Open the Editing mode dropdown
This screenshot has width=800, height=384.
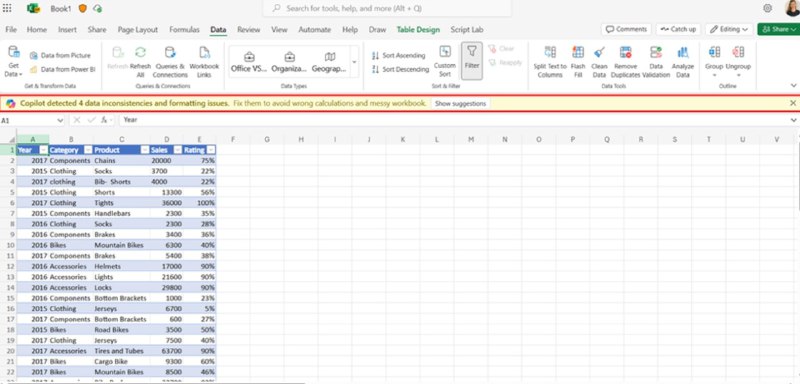pos(729,30)
